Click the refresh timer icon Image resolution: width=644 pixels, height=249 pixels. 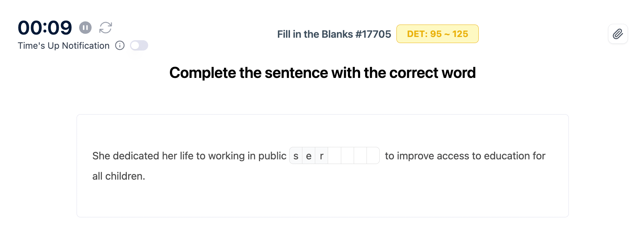(105, 27)
